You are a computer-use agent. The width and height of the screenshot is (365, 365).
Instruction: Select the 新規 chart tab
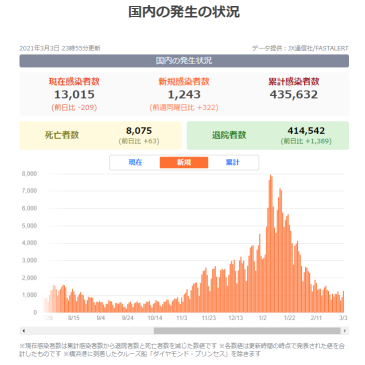tap(184, 162)
